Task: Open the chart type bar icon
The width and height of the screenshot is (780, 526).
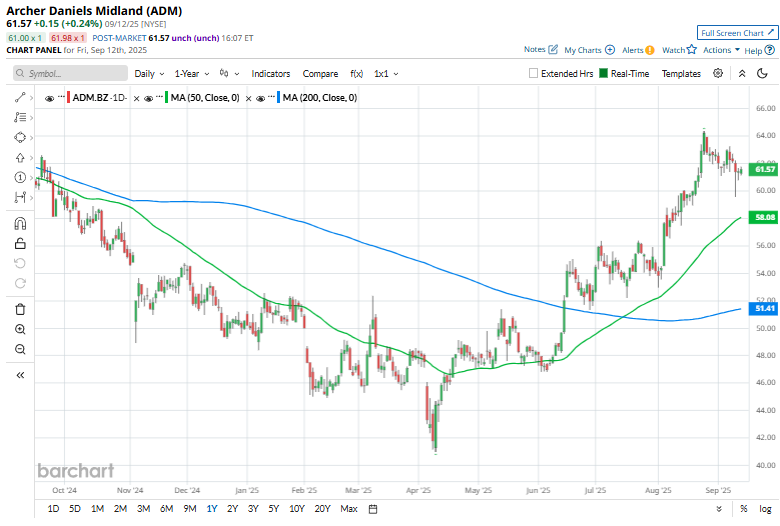Action: pos(224,73)
